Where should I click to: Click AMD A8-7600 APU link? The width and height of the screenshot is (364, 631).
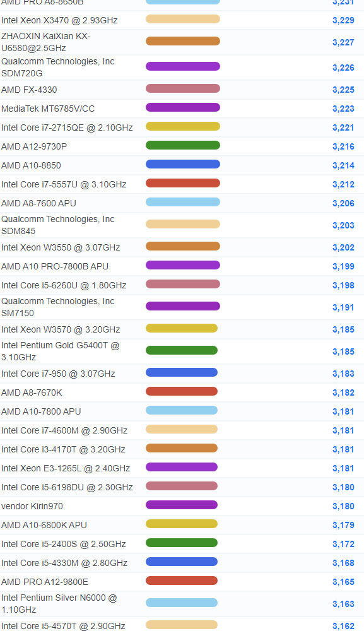pos(38,203)
